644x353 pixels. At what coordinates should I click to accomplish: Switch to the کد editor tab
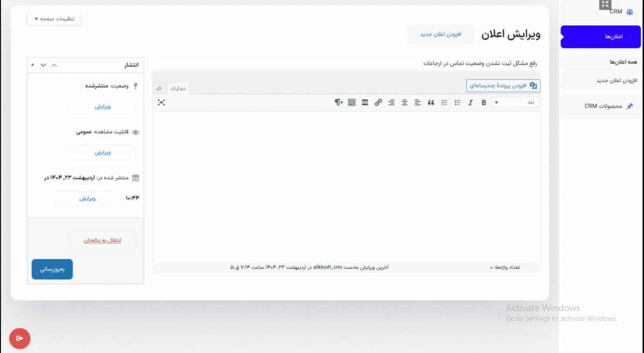159,88
